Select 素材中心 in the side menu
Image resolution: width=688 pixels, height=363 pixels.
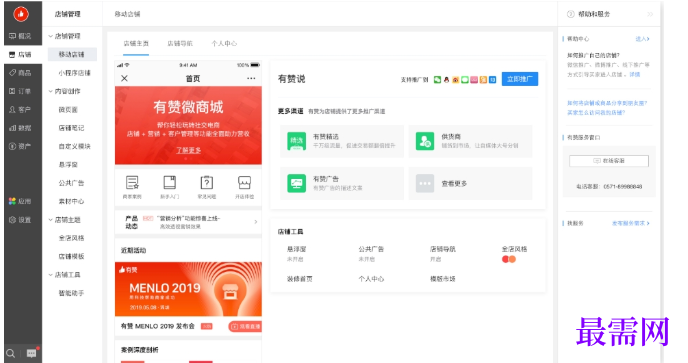[71, 201]
